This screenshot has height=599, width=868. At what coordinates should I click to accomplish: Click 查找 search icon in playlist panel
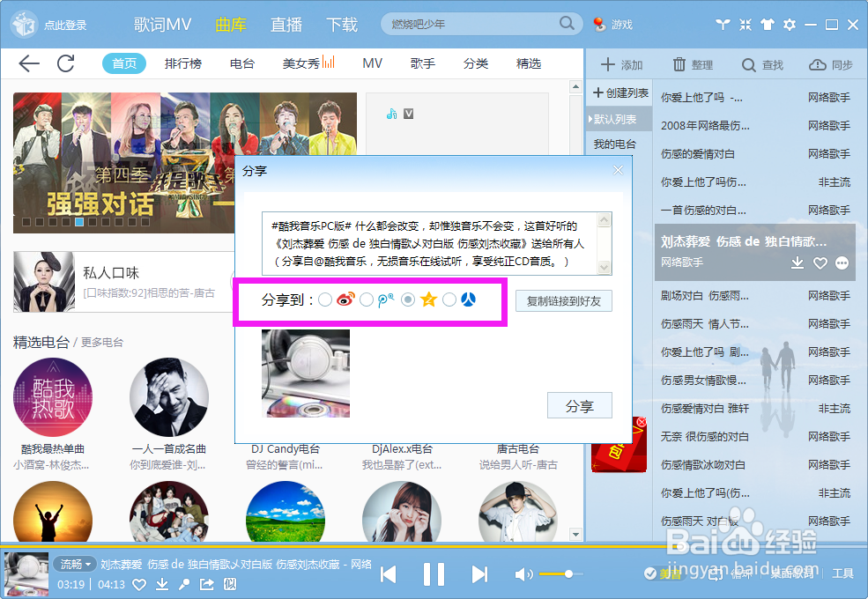click(x=748, y=65)
